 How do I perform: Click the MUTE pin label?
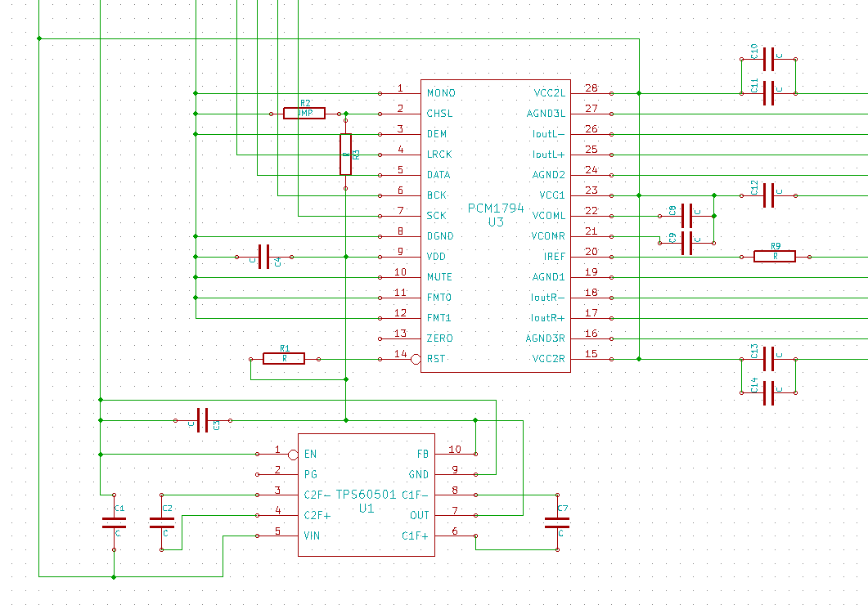[x=440, y=277]
